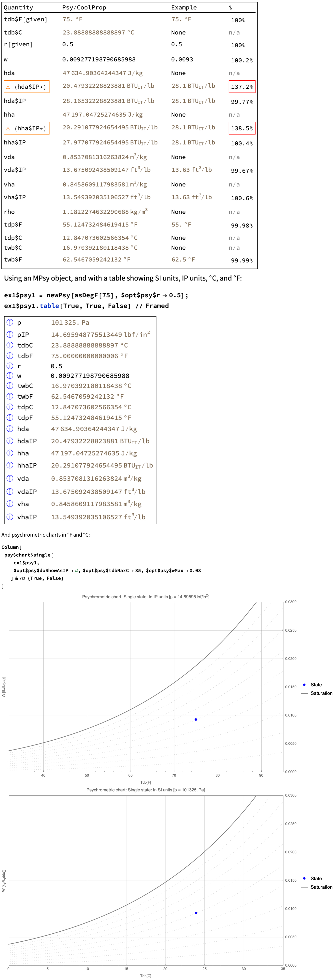This screenshot has height=980, width=334.
Task: Open the info icon for tdbC
Action: click(x=10, y=345)
